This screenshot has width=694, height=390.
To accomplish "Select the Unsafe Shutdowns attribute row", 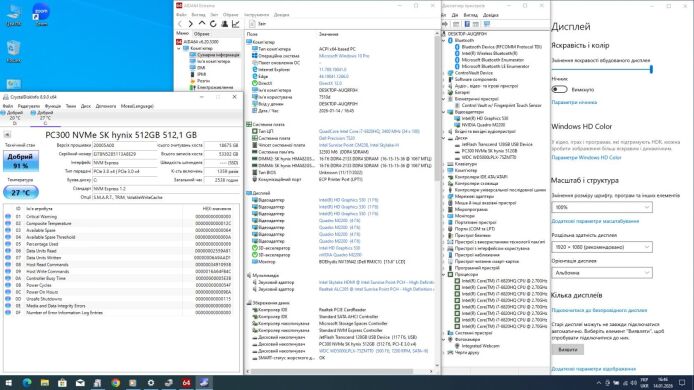I will (120, 299).
